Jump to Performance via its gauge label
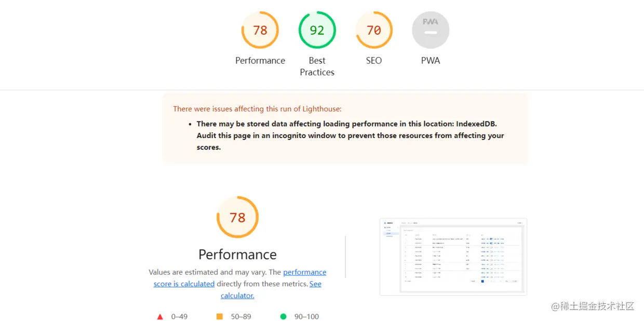644x321 pixels. pyautogui.click(x=260, y=61)
